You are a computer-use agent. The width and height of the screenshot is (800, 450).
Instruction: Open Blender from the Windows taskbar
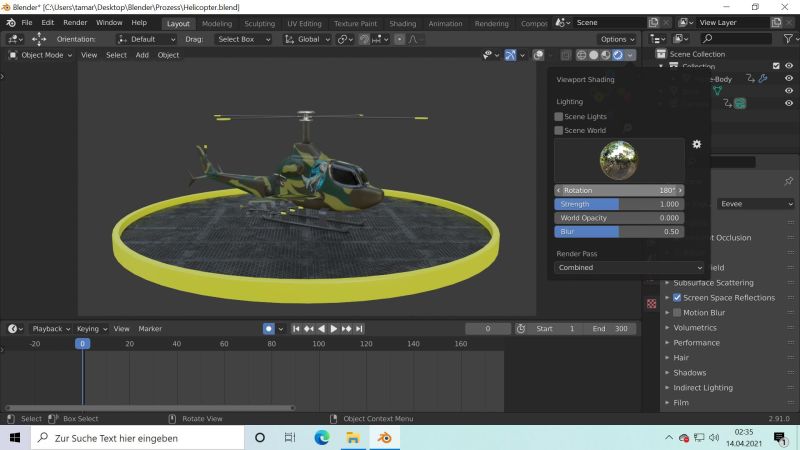[383, 438]
